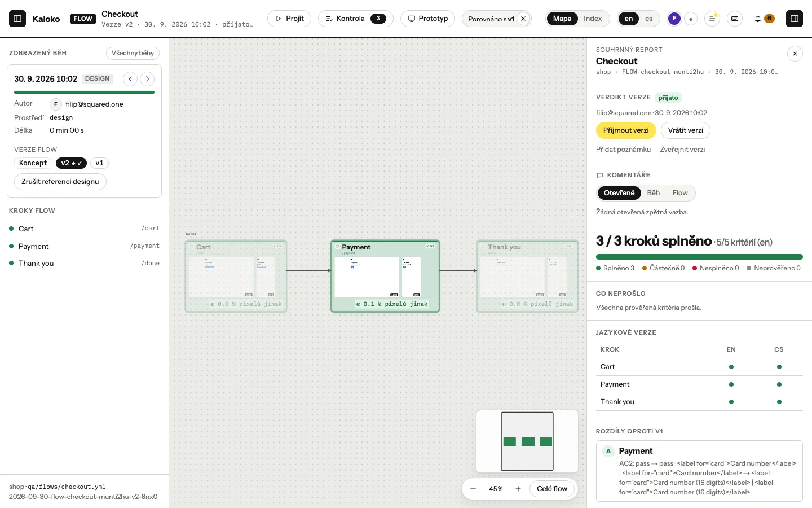Open the keyboard shortcuts icon
Image resolution: width=812 pixels, height=508 pixels.
[x=735, y=19]
